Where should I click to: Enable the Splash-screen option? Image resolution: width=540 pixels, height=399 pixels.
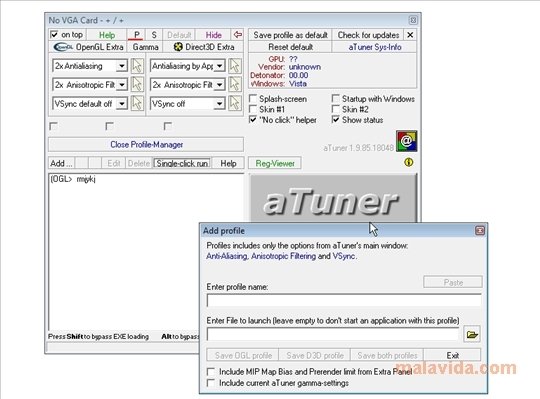click(x=253, y=99)
